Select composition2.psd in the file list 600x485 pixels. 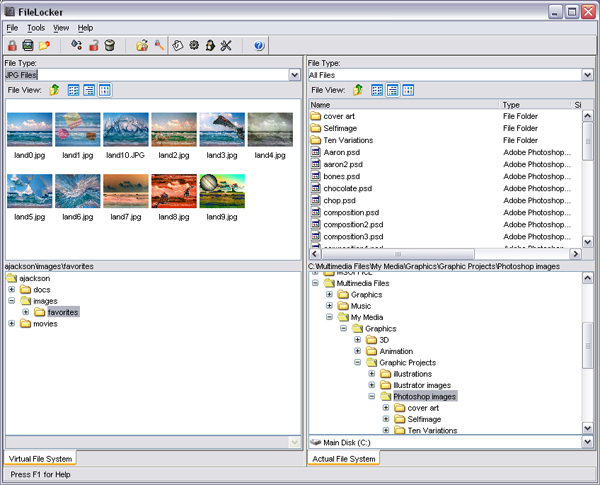coord(353,224)
